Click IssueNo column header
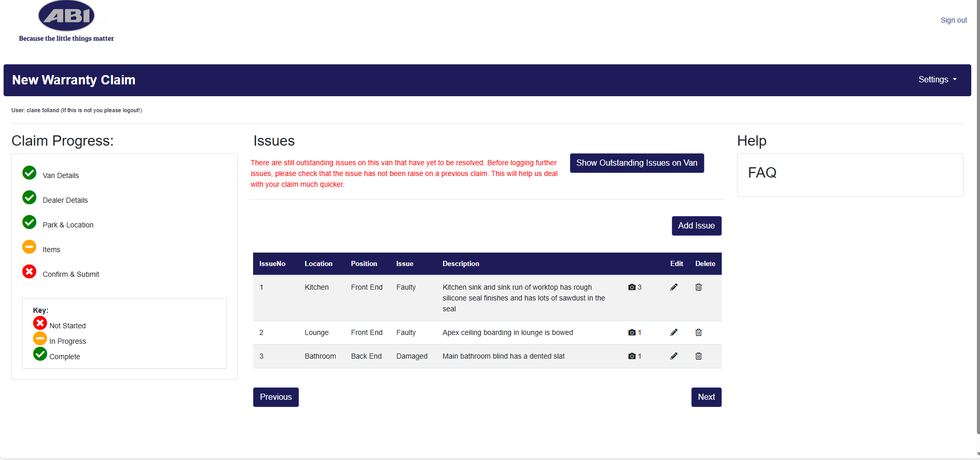The height and width of the screenshot is (460, 980). pyautogui.click(x=272, y=263)
